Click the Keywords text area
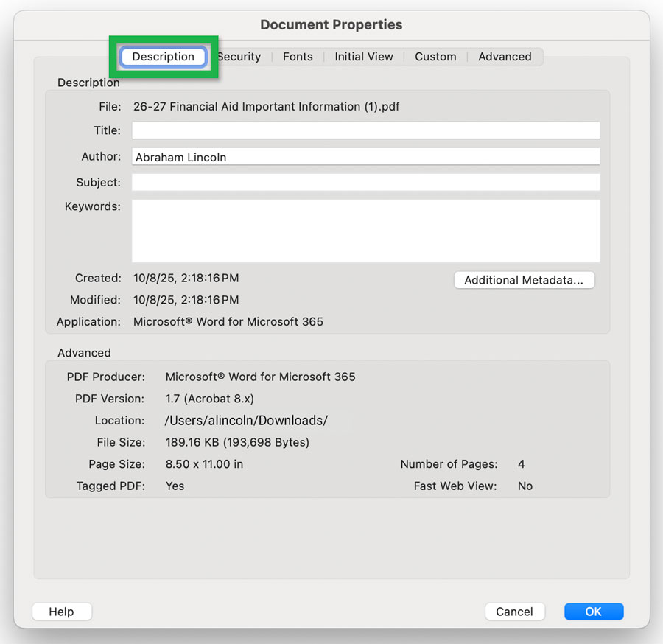 [x=365, y=228]
